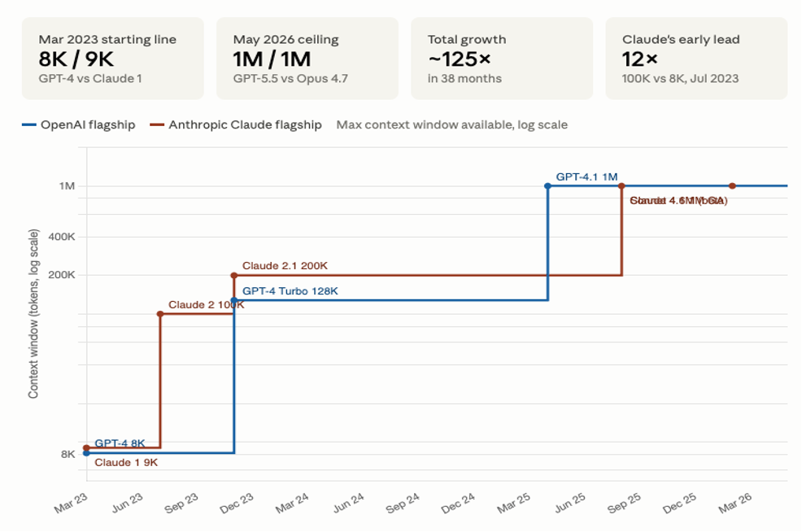Click the GPT-4 Turbo 128K data point
Image resolution: width=802 pixels, height=532 pixels.
(x=233, y=300)
